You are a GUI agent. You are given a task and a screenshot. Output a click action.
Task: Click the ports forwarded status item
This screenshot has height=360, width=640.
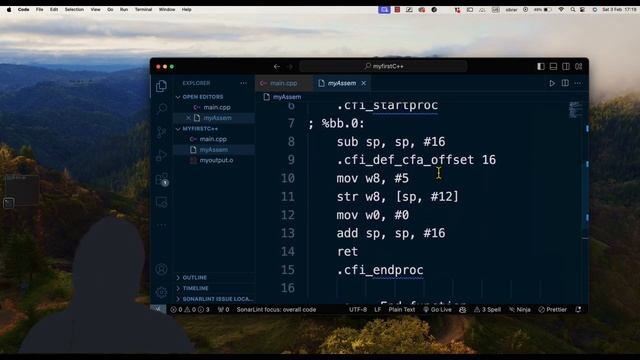click(223, 310)
